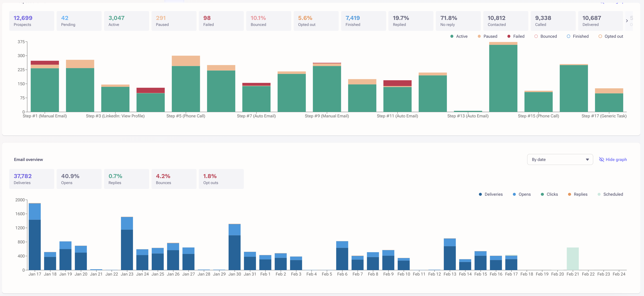This screenshot has height=296, width=644.
Task: Enable Bounced series legend circle
Action: tap(536, 36)
